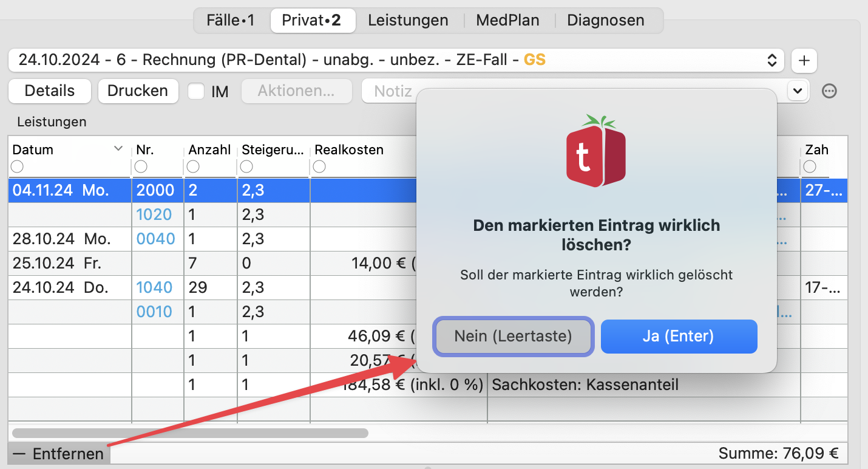The image size is (868, 469).
Task: Click the Summe: 76,09 € total
Action: 779,453
